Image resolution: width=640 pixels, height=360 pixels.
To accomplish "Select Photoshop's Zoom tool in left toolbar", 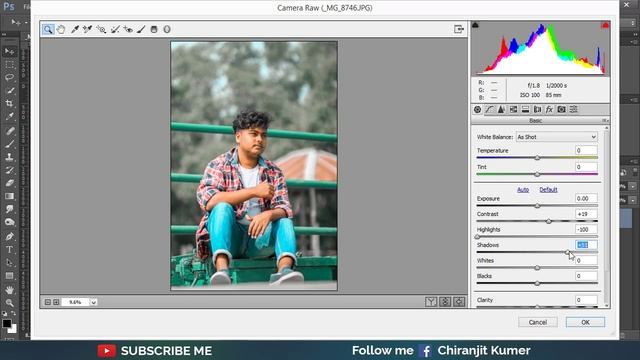I will coord(9,303).
